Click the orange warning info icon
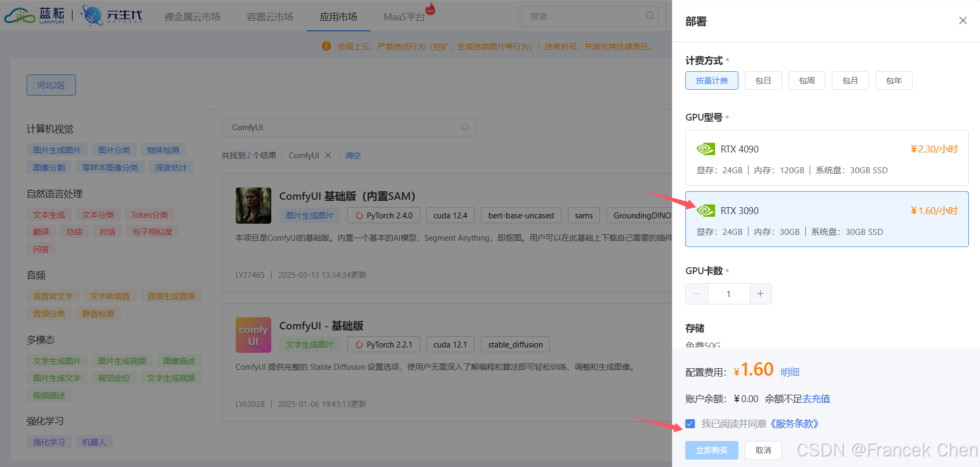980x467 pixels. point(326,46)
